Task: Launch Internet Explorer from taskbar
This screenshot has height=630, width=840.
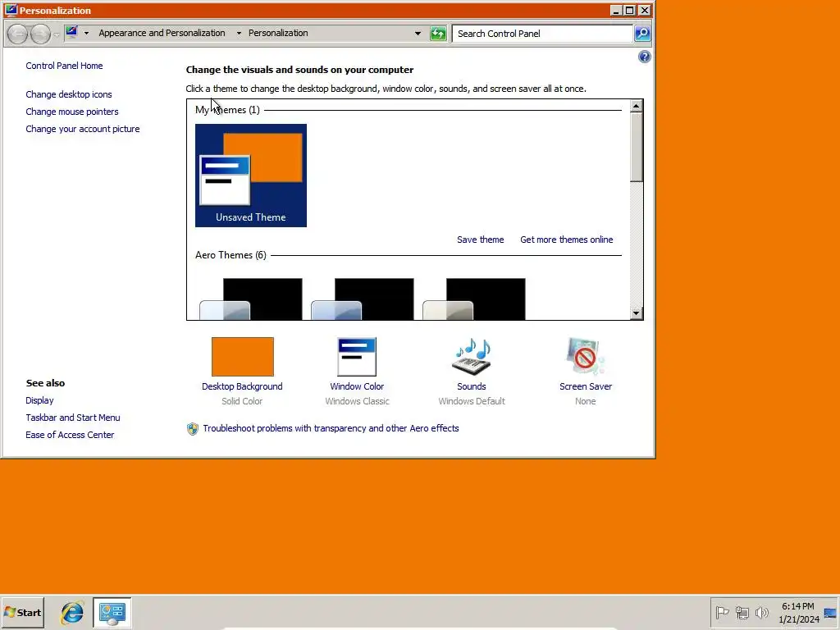Action: tap(72, 612)
